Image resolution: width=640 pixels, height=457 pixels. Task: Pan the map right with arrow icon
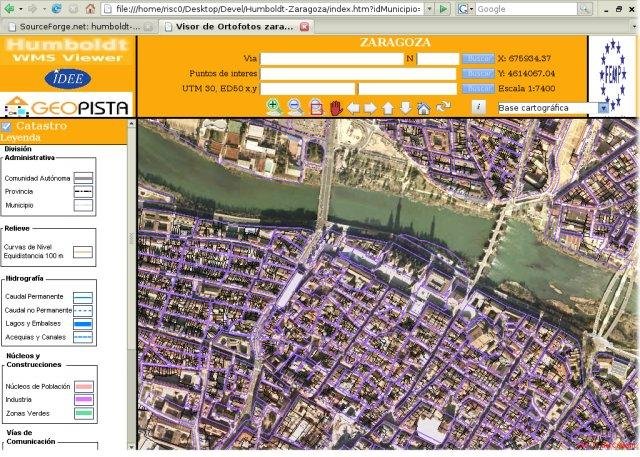(370, 108)
